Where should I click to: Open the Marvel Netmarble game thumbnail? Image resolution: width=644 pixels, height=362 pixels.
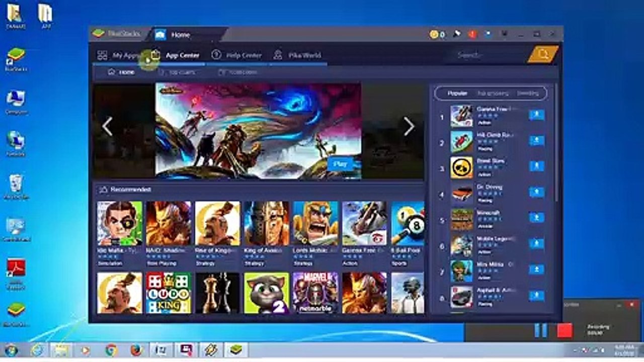[x=315, y=293]
